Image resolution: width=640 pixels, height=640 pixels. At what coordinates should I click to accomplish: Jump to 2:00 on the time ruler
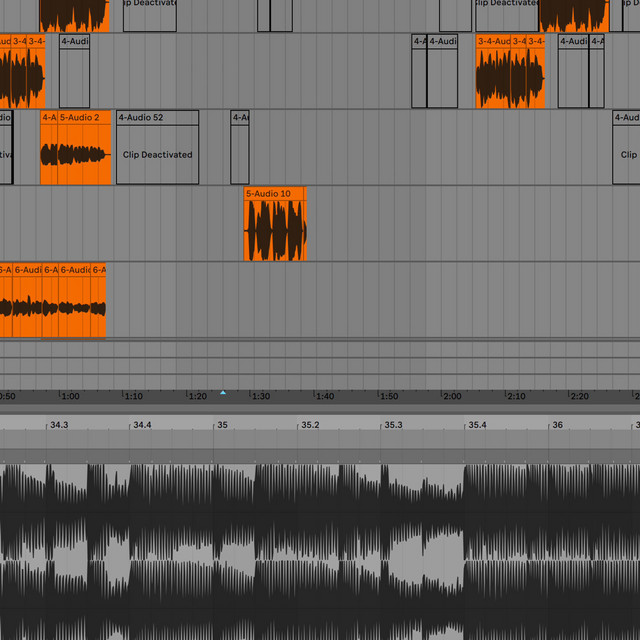pyautogui.click(x=452, y=396)
